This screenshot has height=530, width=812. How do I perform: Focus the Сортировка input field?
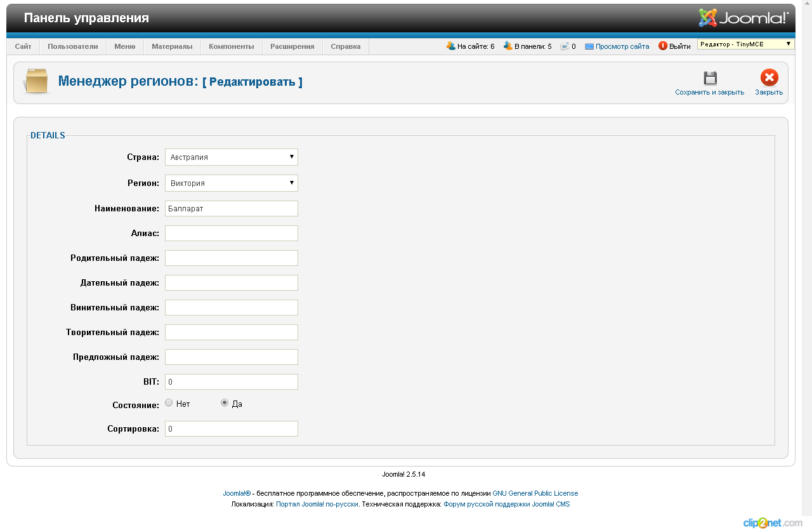point(232,428)
